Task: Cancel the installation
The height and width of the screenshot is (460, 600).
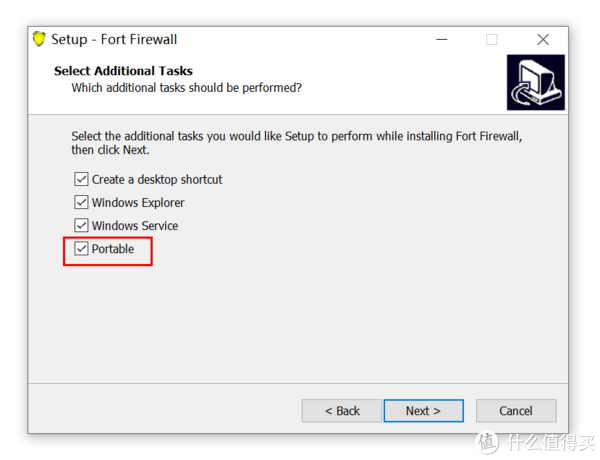Action: (516, 411)
